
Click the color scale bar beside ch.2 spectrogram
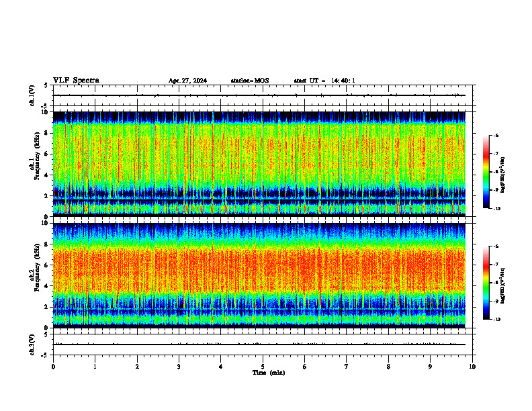click(486, 283)
